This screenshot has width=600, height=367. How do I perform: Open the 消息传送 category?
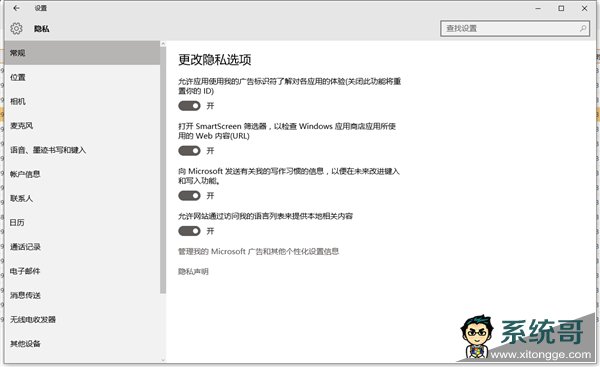pyautogui.click(x=82, y=295)
